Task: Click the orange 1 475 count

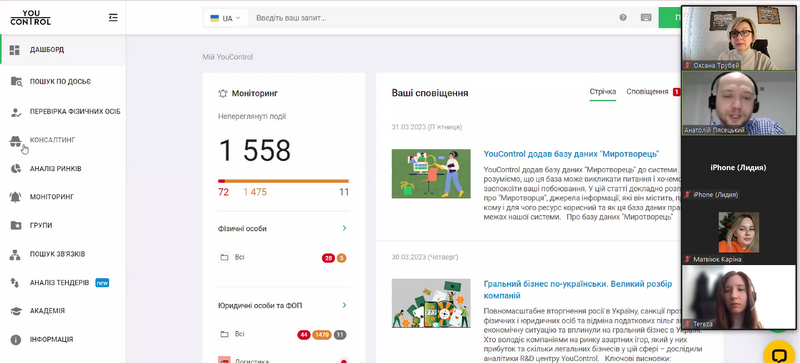Action: pos(255,192)
